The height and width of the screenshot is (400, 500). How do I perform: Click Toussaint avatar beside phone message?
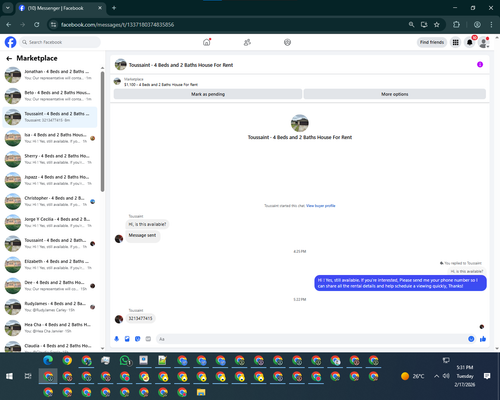(x=119, y=319)
